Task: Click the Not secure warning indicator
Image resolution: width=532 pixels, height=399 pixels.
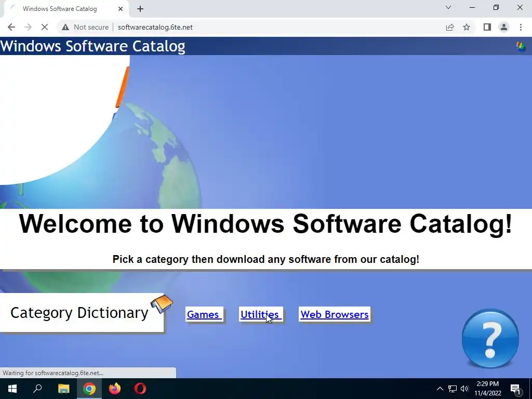Action: (x=85, y=27)
